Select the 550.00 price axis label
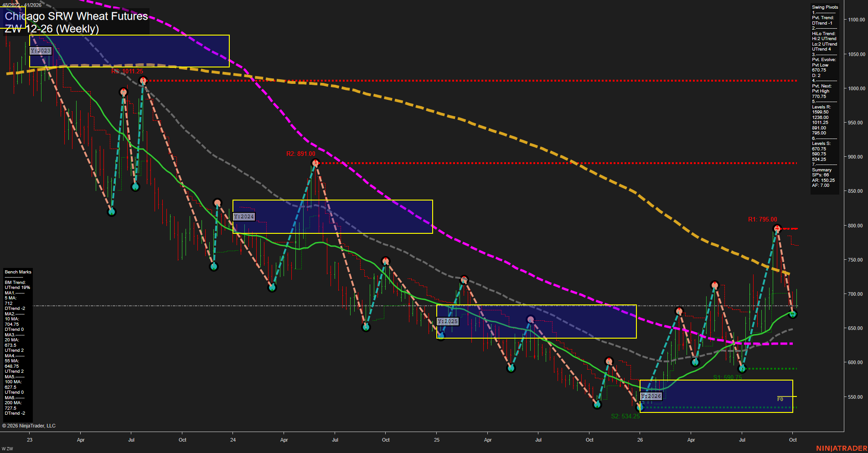868x453 pixels. pos(855,397)
